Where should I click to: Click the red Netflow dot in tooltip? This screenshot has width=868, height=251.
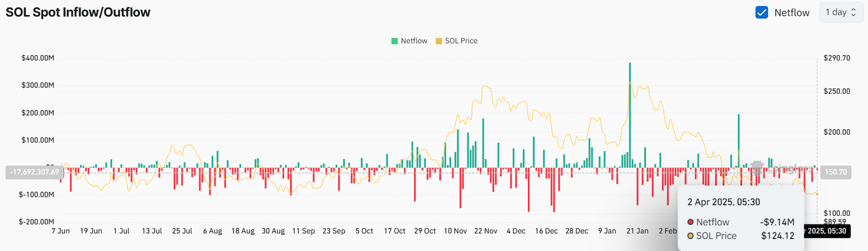[x=691, y=222]
